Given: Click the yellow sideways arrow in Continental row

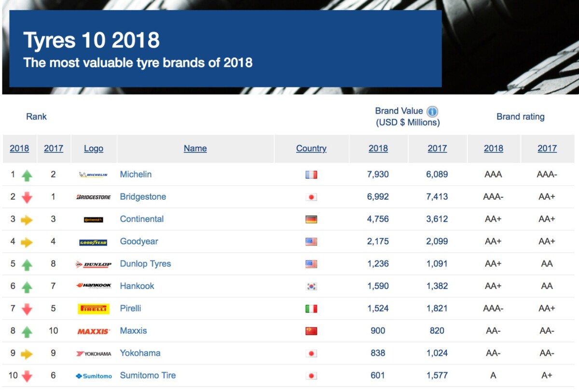Looking at the screenshot, I should [27, 220].
